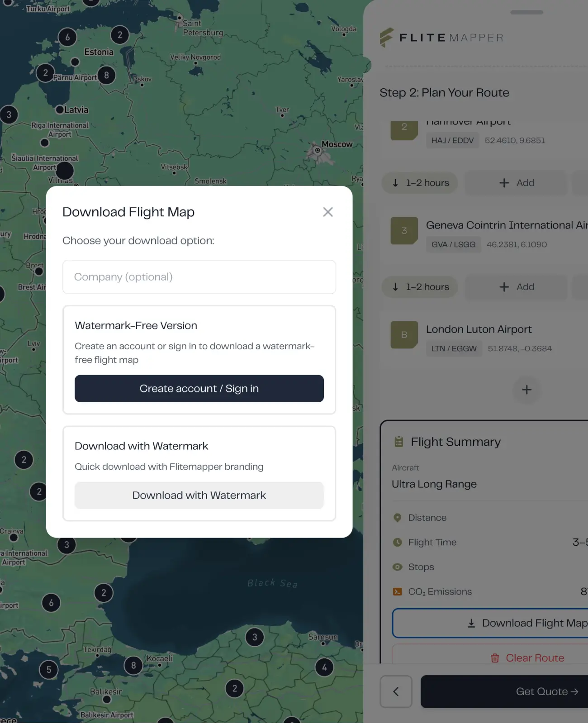The width and height of the screenshot is (588, 724).
Task: Select waypoint B London Luton marker badge
Action: [404, 335]
